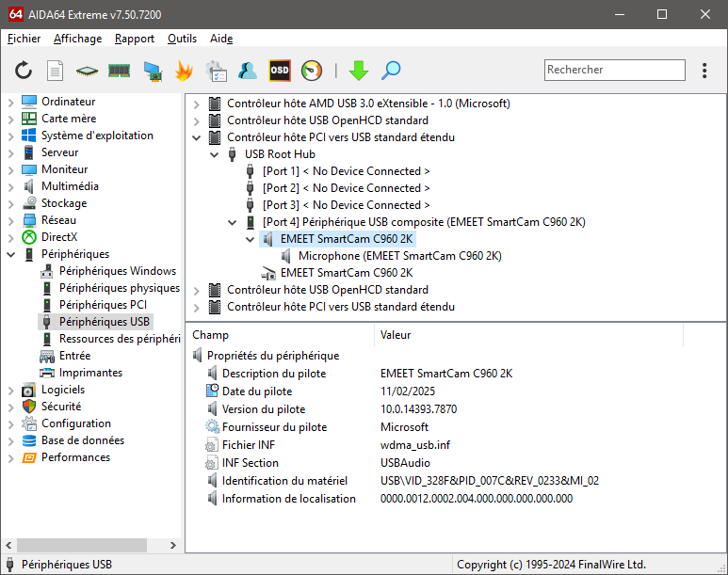Click the driver date 11/02/2025 value

[x=408, y=391]
